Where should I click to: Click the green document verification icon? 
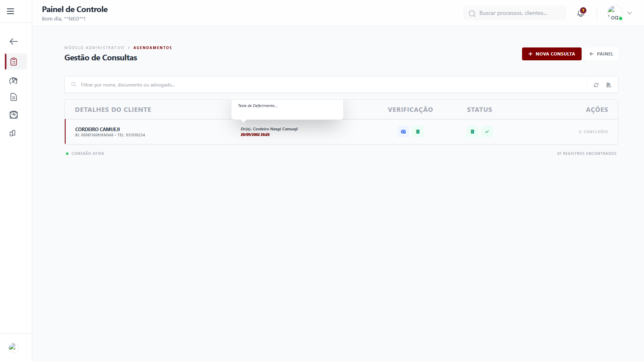418,132
